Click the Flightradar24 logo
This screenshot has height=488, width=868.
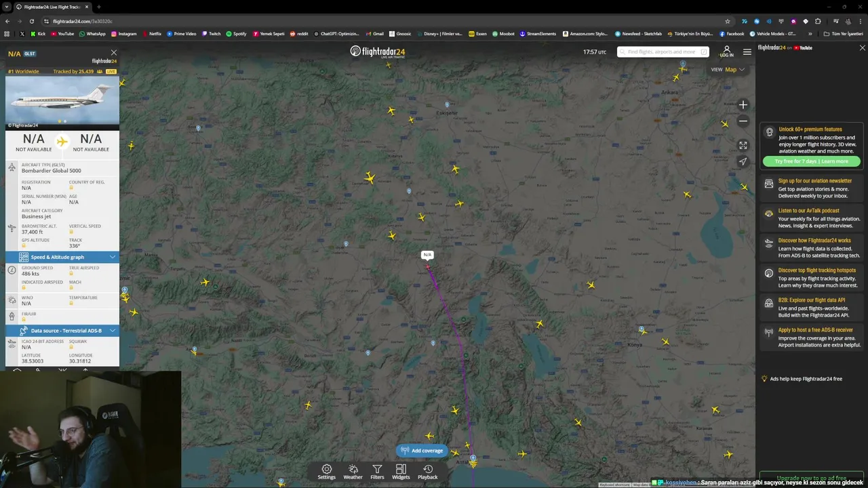[378, 52]
